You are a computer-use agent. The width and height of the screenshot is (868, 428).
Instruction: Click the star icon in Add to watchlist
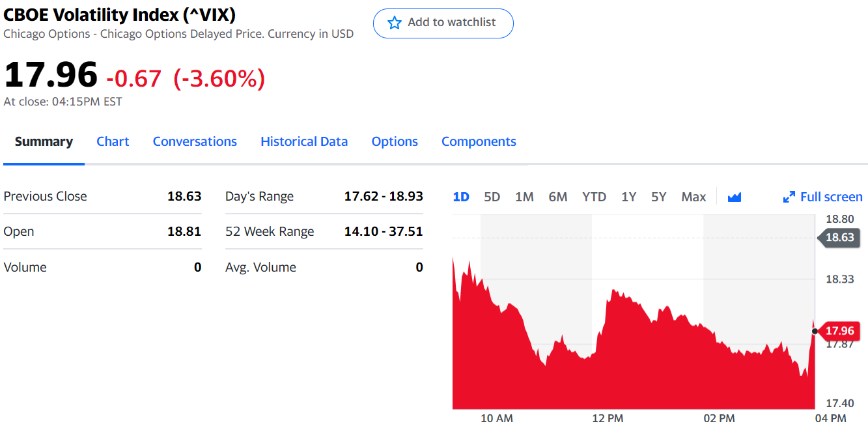point(394,23)
